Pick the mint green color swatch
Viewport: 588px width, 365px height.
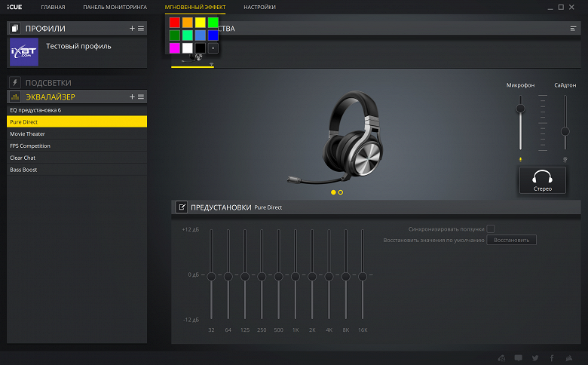pos(188,35)
